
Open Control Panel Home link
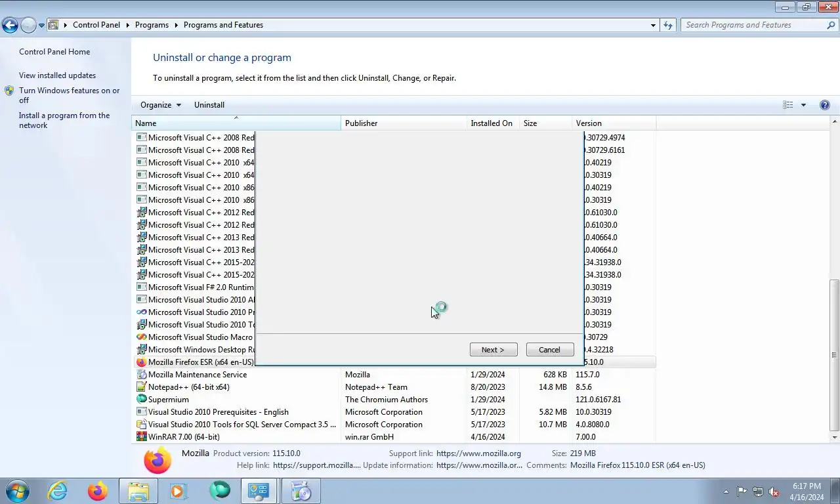[x=54, y=52]
